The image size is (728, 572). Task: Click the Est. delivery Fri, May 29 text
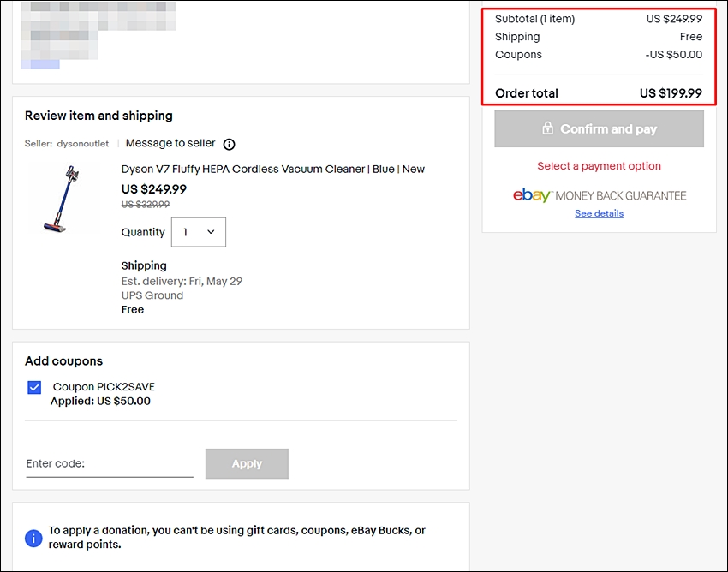coord(182,282)
